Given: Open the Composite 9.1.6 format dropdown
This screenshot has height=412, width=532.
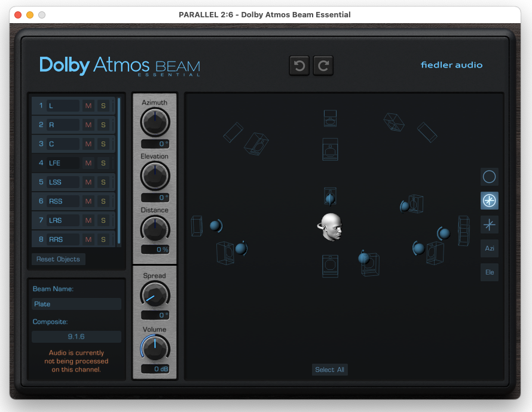Looking at the screenshot, I should 77,336.
